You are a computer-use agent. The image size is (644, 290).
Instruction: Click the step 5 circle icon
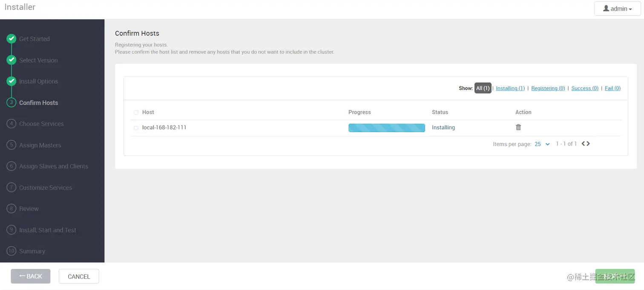click(x=11, y=145)
